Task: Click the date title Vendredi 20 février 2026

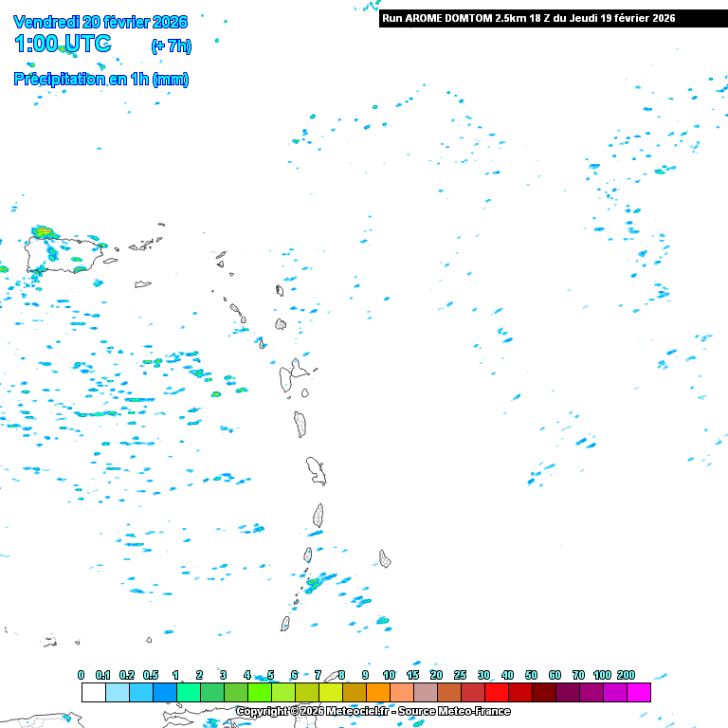Action: [101, 22]
